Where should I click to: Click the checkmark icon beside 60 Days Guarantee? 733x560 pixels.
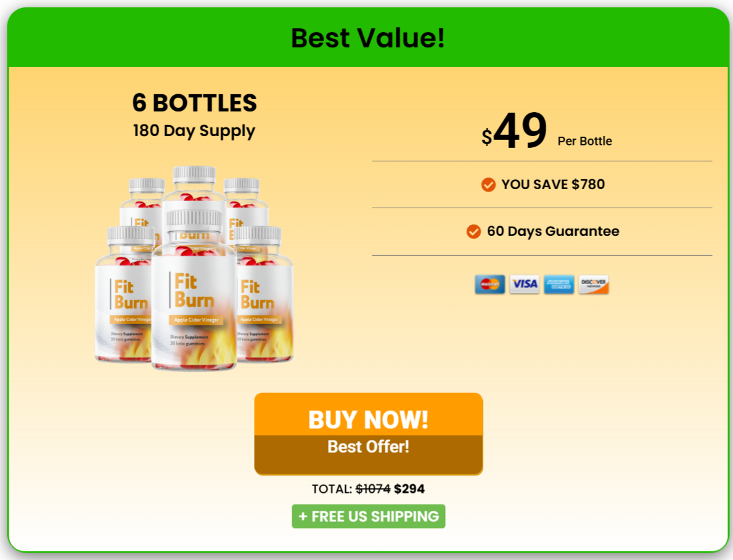473,231
